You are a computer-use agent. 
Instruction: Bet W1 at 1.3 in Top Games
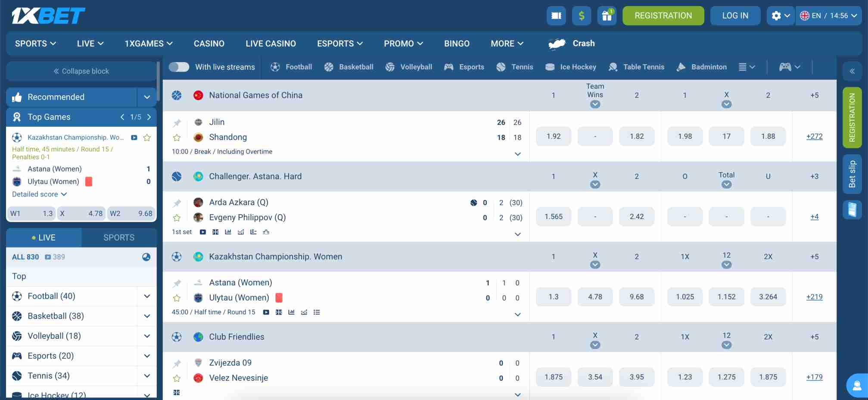31,213
